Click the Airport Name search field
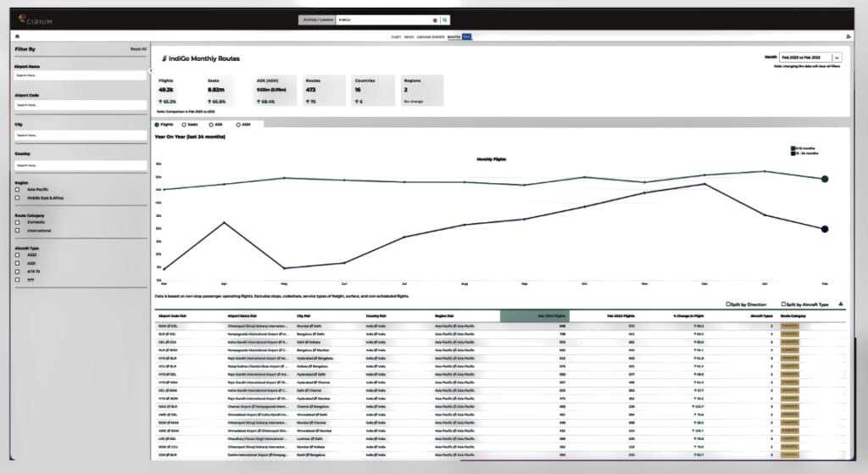 pyautogui.click(x=79, y=75)
